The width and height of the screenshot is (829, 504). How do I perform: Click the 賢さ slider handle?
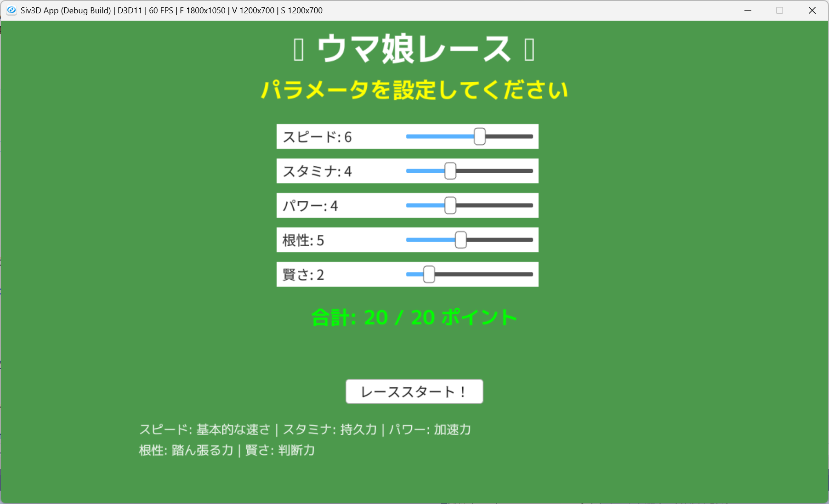pyautogui.click(x=429, y=274)
